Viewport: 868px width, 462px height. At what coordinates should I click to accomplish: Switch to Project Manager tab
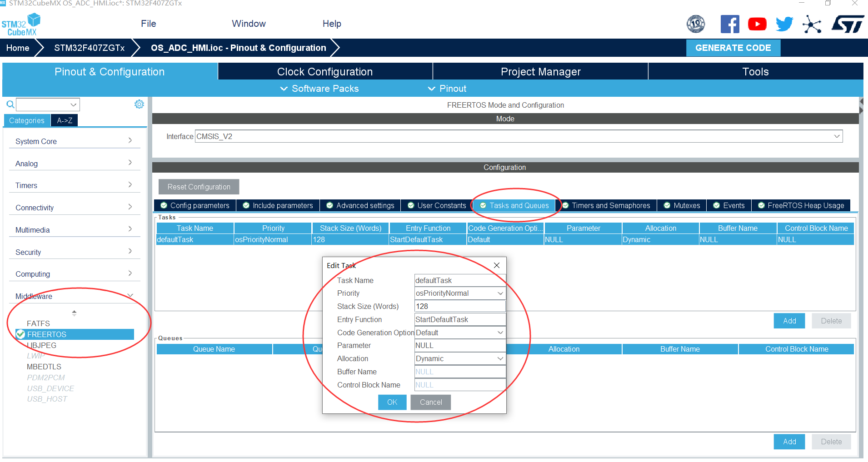(540, 72)
